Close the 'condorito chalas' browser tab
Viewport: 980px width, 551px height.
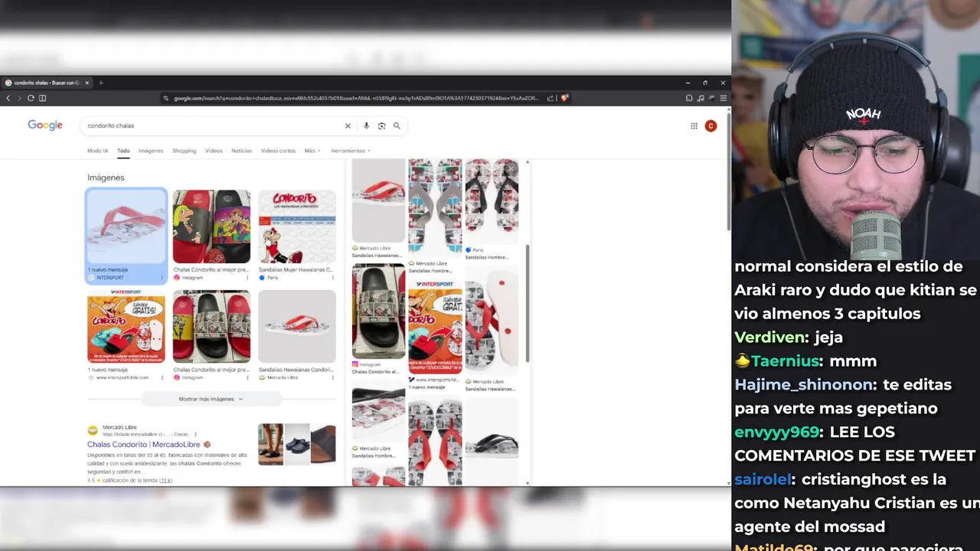pos(87,83)
